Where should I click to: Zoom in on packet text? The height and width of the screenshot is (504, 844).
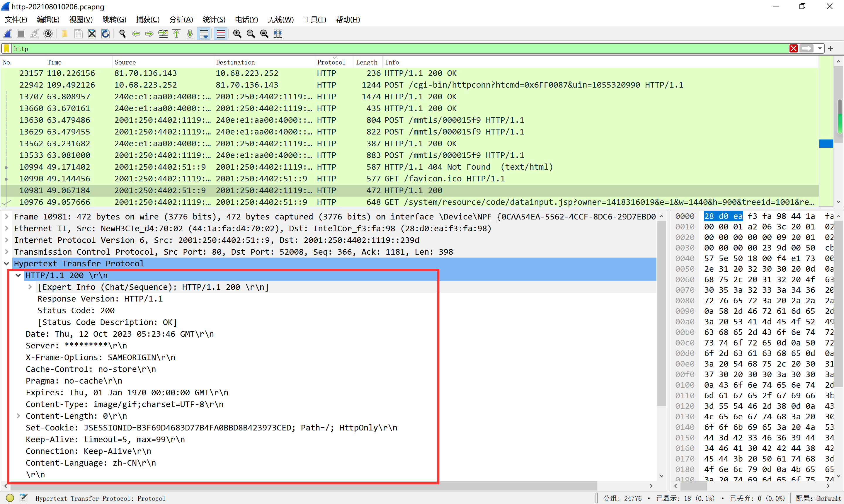coord(237,34)
